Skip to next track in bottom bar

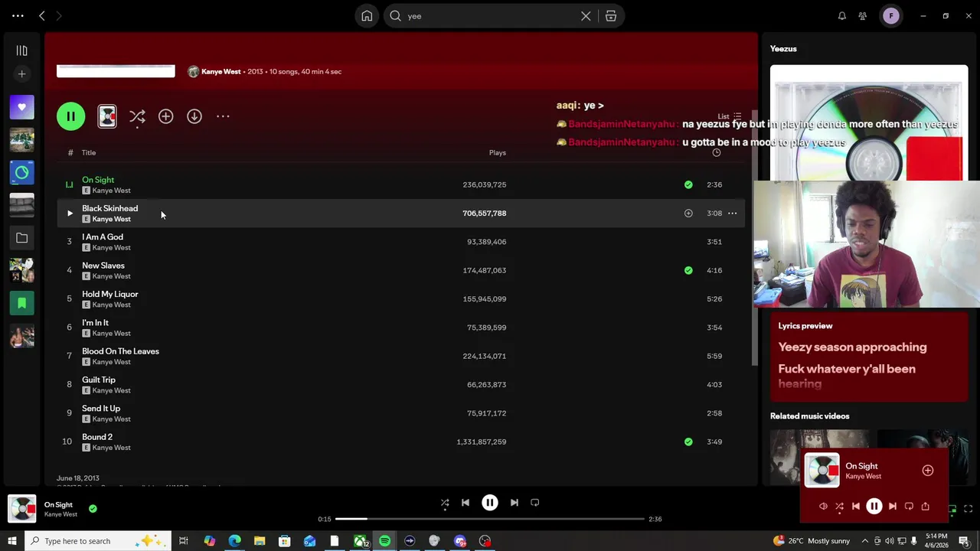tap(514, 503)
